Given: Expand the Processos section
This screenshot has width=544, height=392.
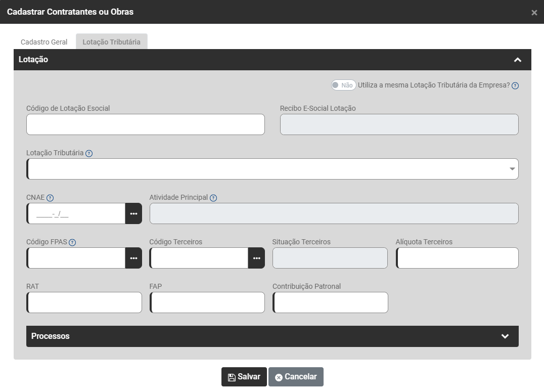Looking at the screenshot, I should pos(505,336).
